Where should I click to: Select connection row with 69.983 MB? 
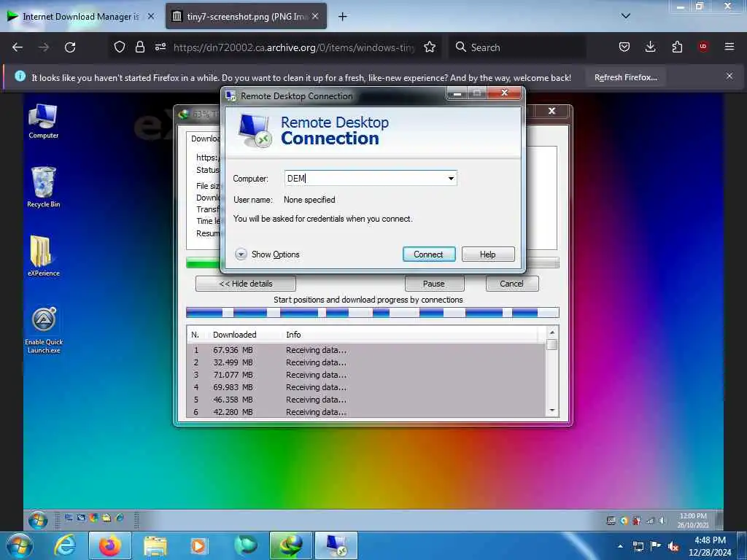click(366, 387)
